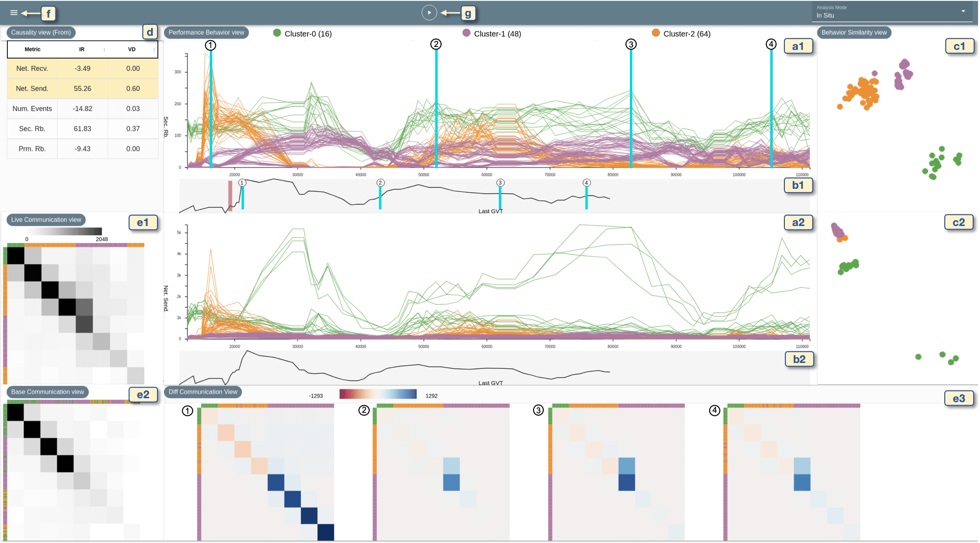Click circled number 2 above Sec. Rb. chart

436,45
